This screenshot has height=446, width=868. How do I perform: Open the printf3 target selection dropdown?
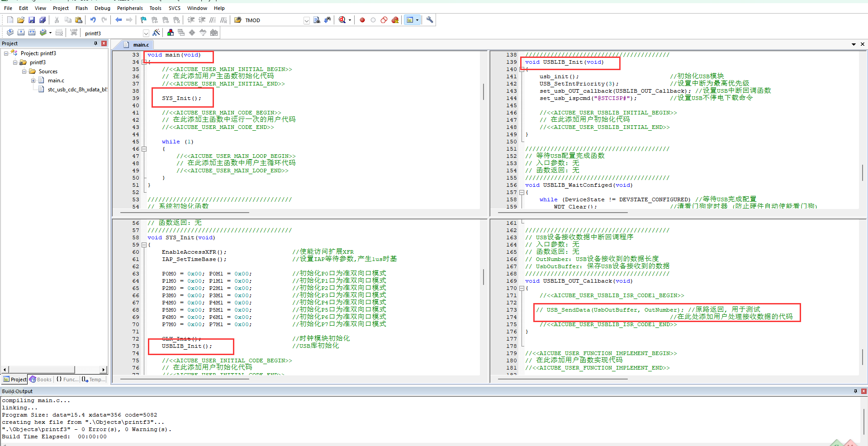pyautogui.click(x=146, y=33)
